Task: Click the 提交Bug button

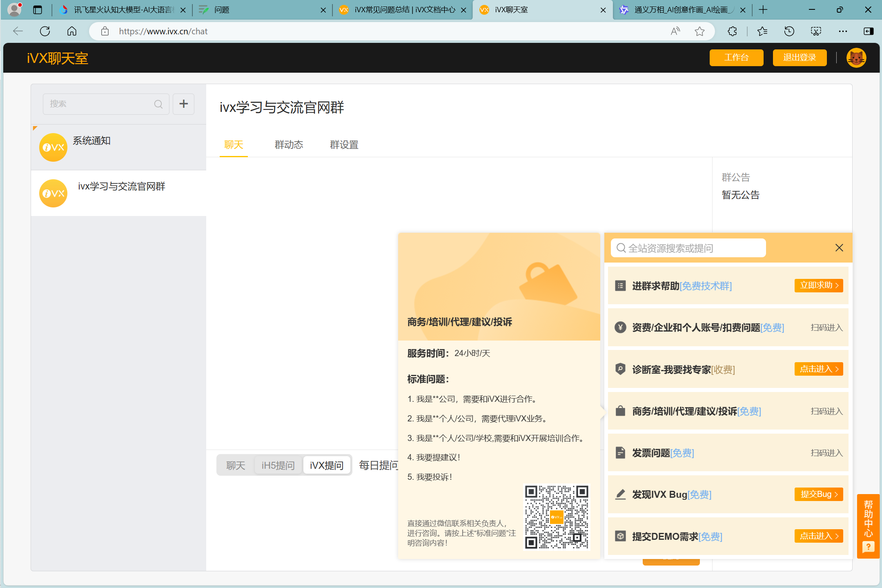Action: 819,494
